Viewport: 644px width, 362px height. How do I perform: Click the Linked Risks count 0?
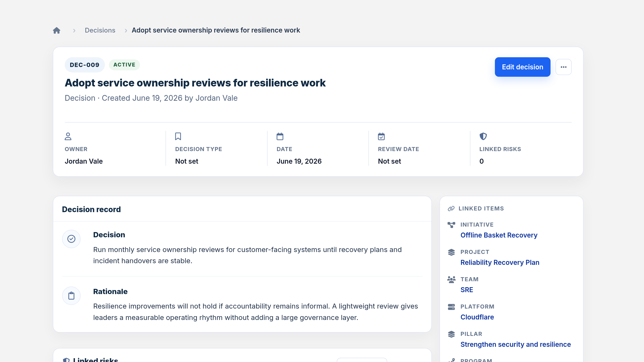pyautogui.click(x=482, y=161)
